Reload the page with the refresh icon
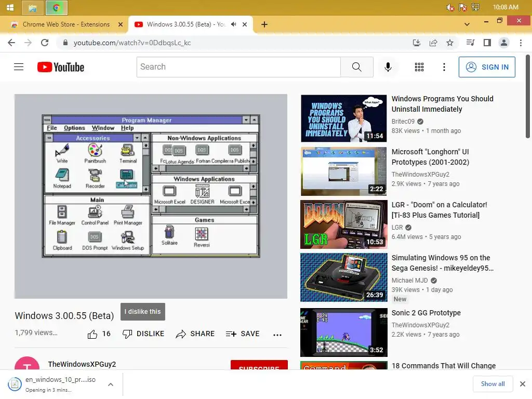 tap(45, 43)
